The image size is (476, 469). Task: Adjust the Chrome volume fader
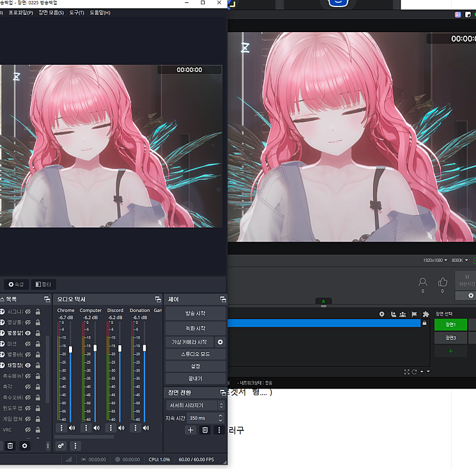(x=70, y=349)
